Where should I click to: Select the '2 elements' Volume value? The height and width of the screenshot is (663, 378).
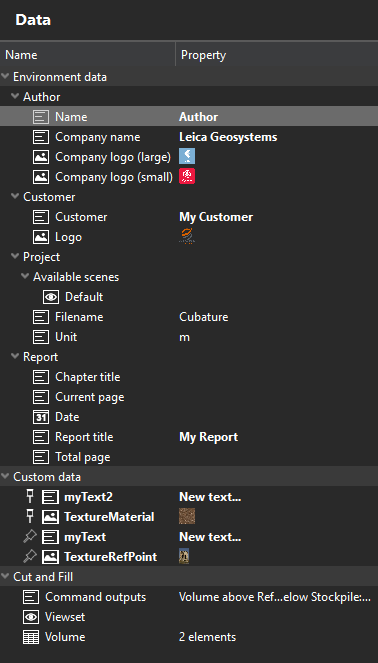(x=208, y=637)
